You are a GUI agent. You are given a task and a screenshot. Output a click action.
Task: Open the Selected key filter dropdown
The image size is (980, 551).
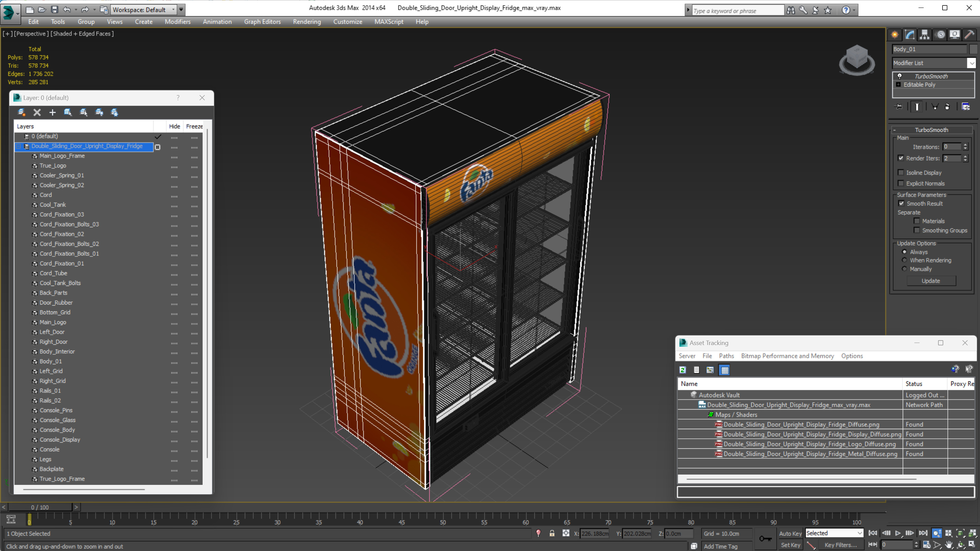pyautogui.click(x=834, y=533)
